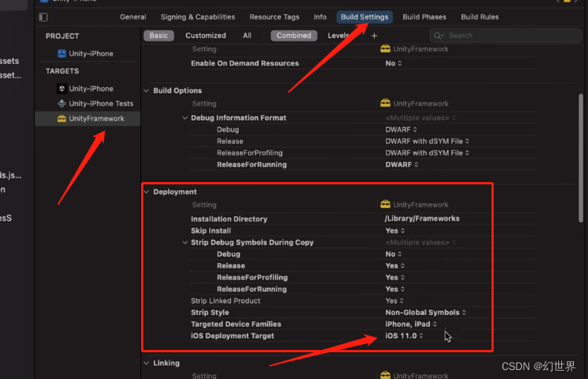Collapse the Build Options section
Image resolution: width=588 pixels, height=379 pixels.
[x=146, y=91]
